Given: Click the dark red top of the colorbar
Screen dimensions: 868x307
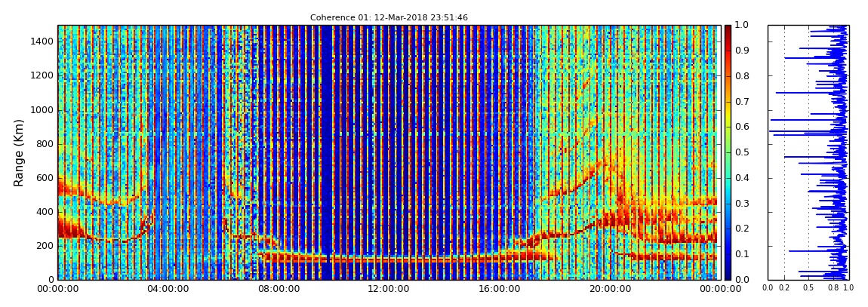Looking at the screenshot, I should click(728, 30).
